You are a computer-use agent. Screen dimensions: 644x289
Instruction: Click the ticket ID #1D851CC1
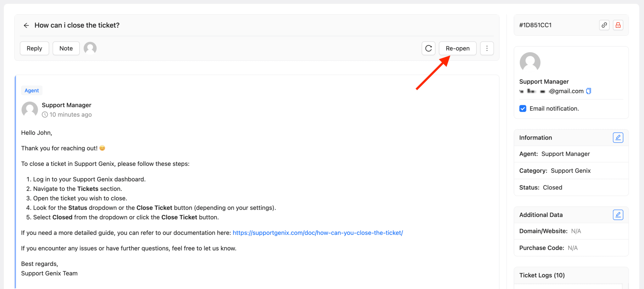(535, 25)
